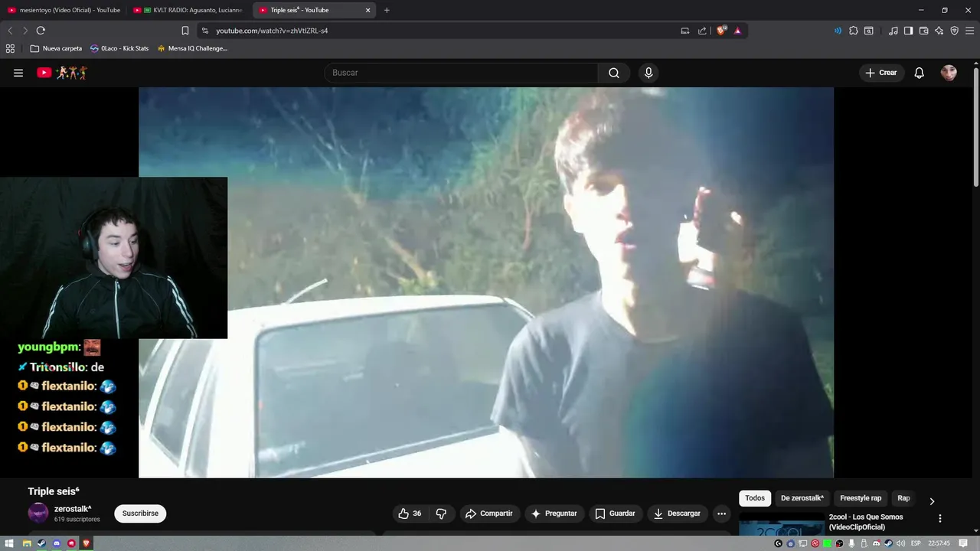The width and height of the screenshot is (980, 551).
Task: Open Mensa IQ Challenge bookmark
Action: coord(192,48)
